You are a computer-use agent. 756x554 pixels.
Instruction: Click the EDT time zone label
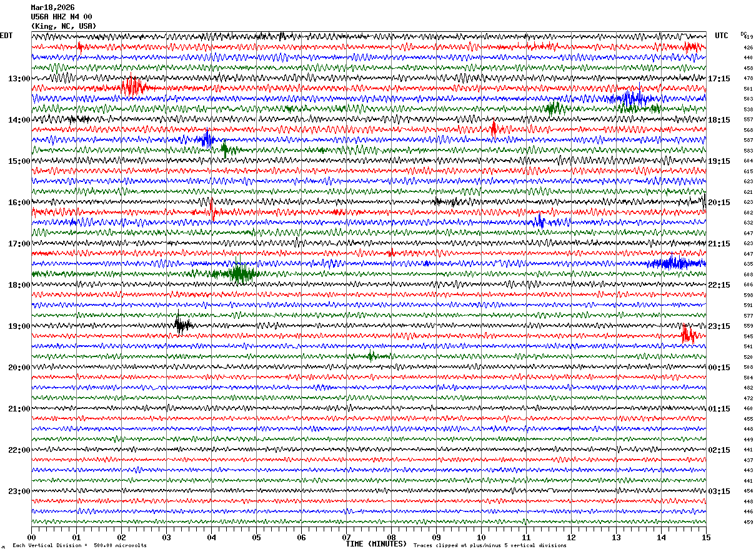[x=6, y=36]
